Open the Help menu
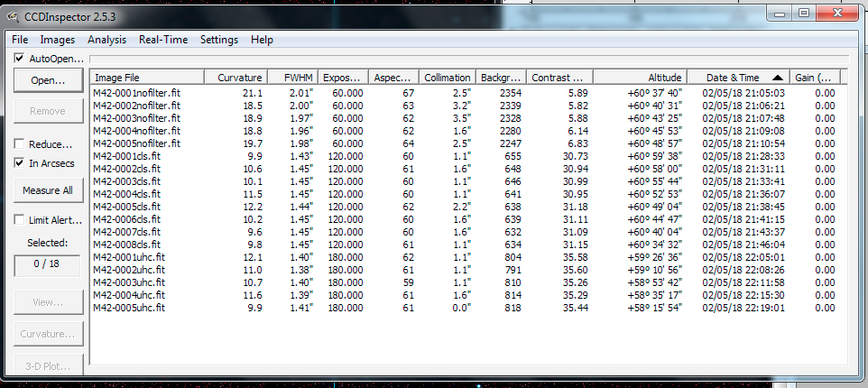 [x=262, y=40]
